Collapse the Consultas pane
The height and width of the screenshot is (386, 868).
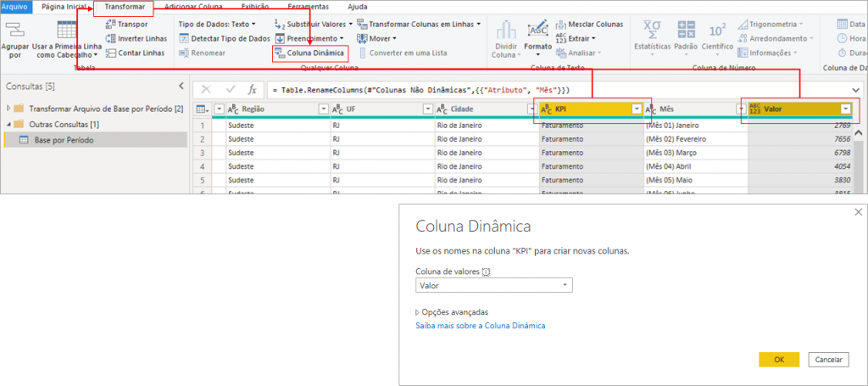pyautogui.click(x=181, y=86)
